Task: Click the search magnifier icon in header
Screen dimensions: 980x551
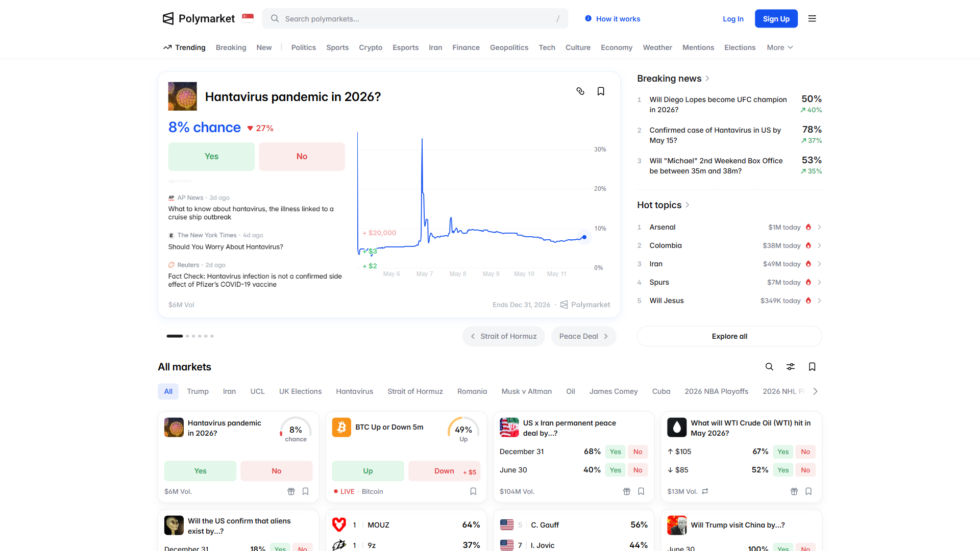Action: [x=275, y=18]
